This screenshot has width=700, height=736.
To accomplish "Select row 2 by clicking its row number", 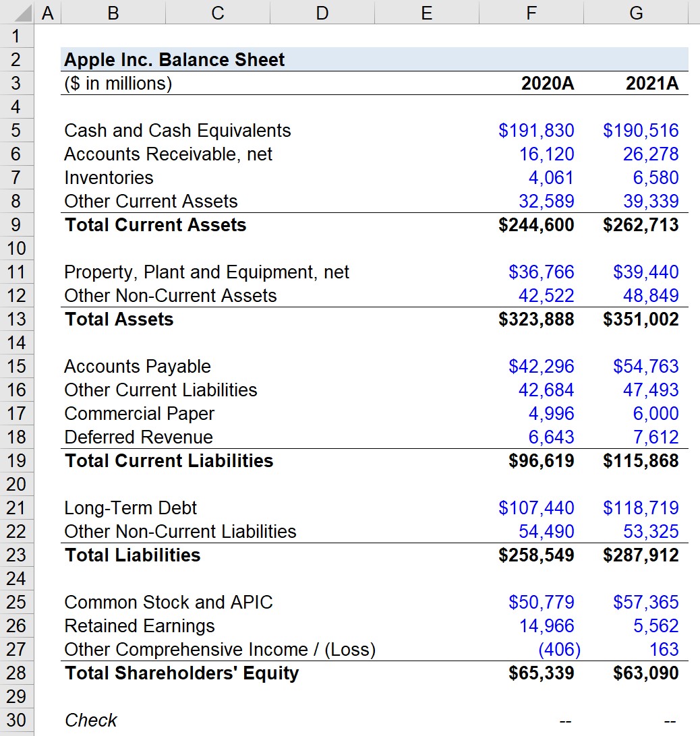I will [17, 59].
